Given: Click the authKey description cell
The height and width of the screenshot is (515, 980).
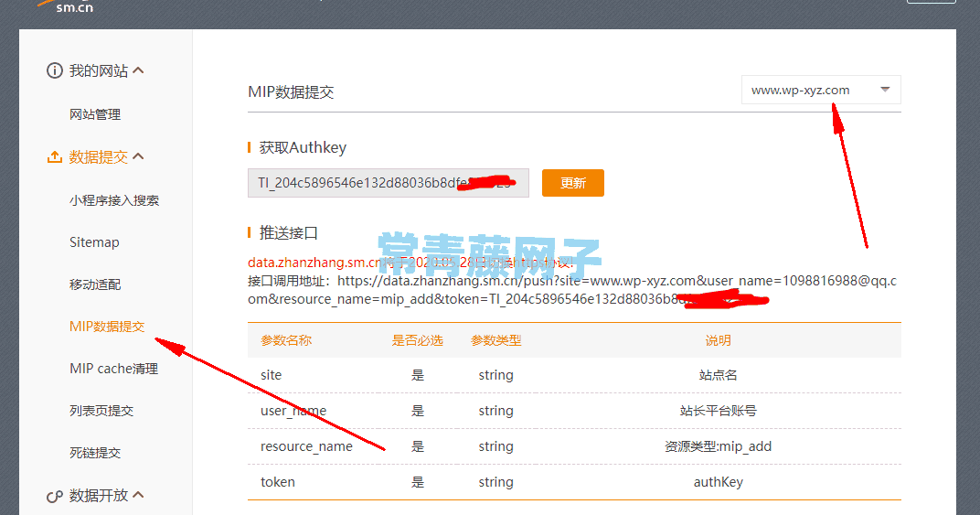Looking at the screenshot, I should tap(719, 482).
